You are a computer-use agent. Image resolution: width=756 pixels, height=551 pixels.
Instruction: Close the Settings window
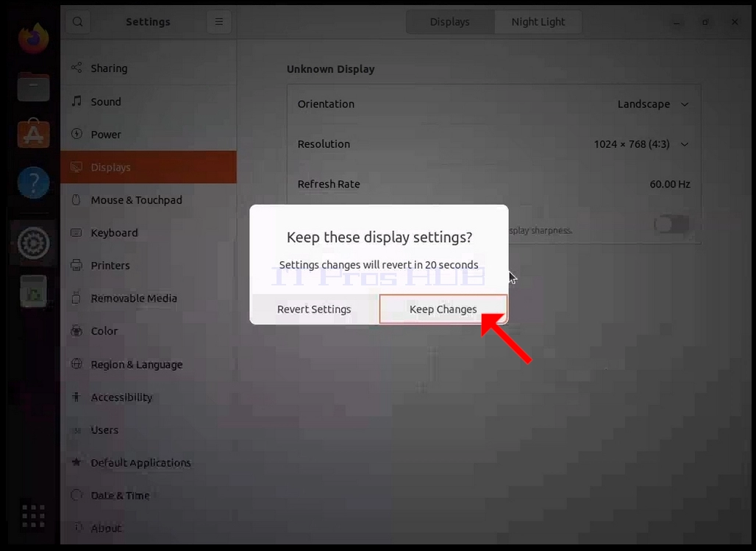[x=735, y=22]
